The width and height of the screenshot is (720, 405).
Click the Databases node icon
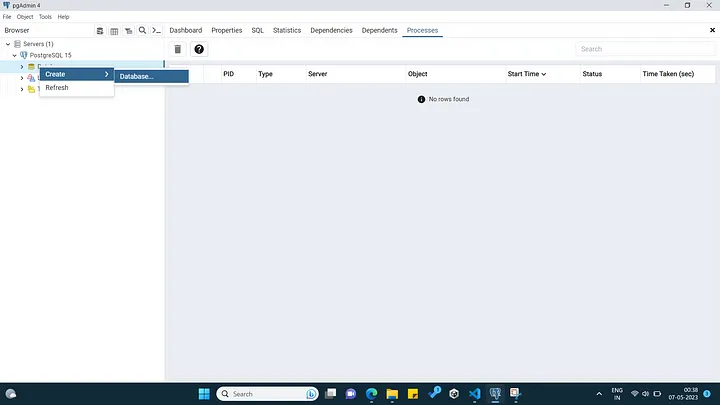pyautogui.click(x=31, y=67)
